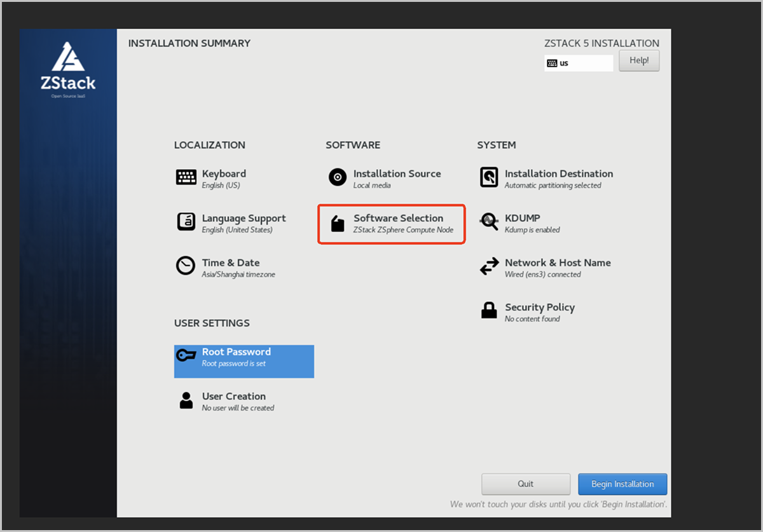Open the Language Support icon

pos(186,222)
